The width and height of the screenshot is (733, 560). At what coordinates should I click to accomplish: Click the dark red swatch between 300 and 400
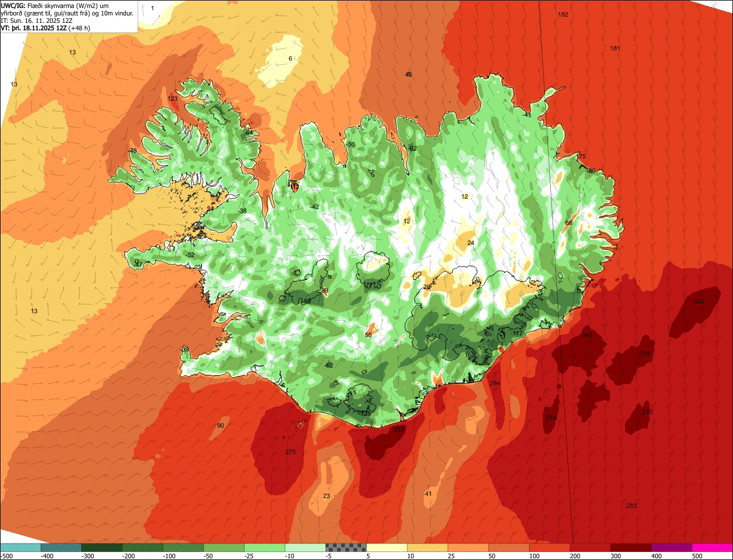[631, 547]
